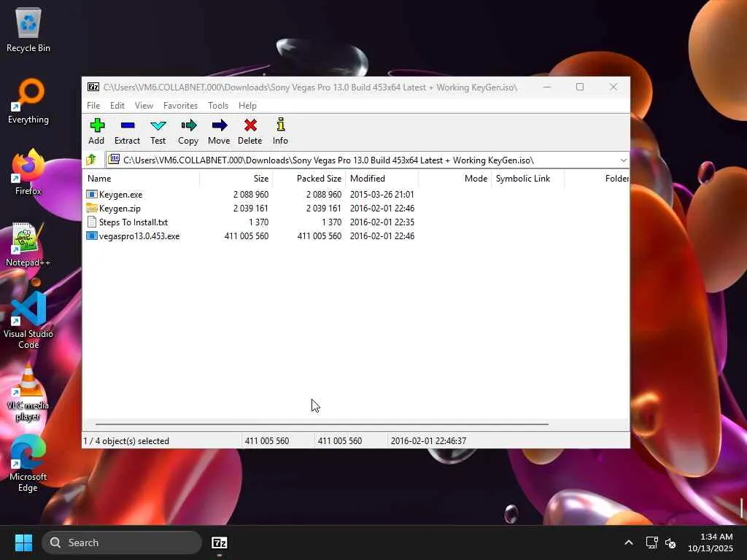Click the taskbar clock and date
The image size is (747, 560).
(x=711, y=542)
